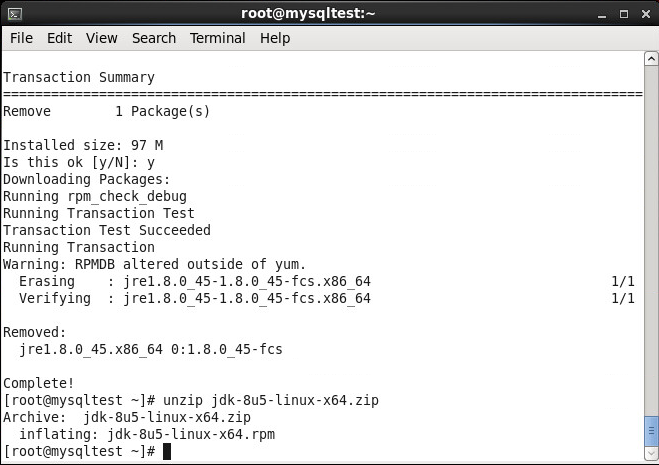Viewport: 659px width, 465px height.
Task: Click the scrollbar up arrow
Action: [x=651, y=59]
